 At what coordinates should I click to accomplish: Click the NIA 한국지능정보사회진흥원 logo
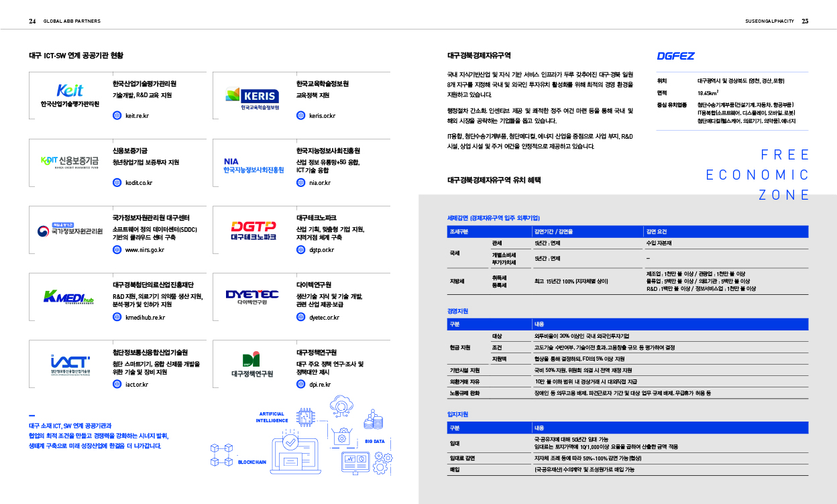[x=254, y=166]
